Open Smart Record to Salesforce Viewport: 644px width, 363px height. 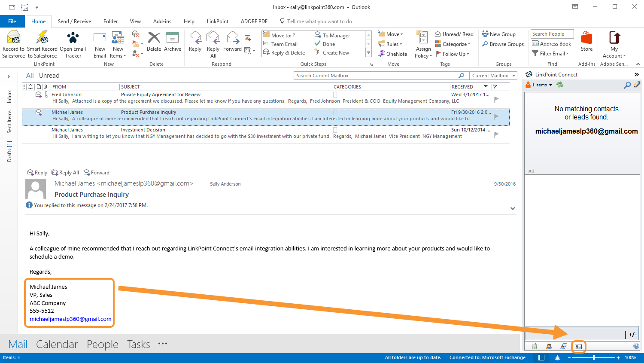click(x=42, y=44)
